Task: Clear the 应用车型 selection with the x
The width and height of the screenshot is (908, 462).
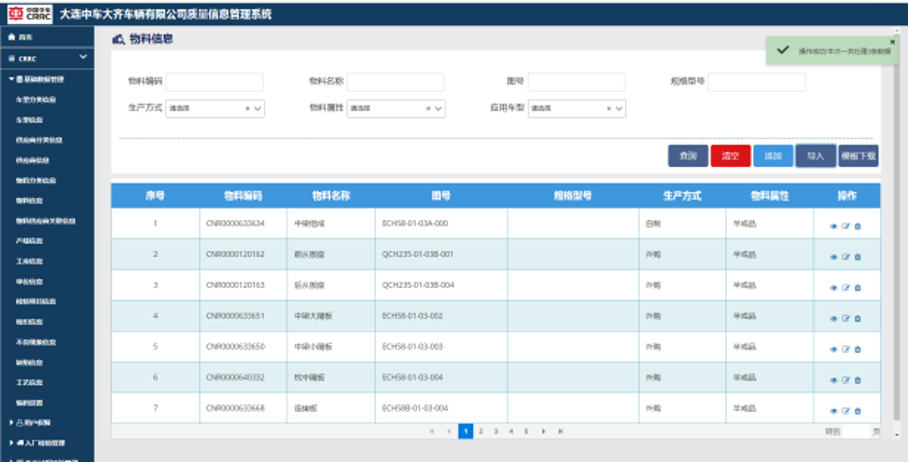Action: coord(609,108)
